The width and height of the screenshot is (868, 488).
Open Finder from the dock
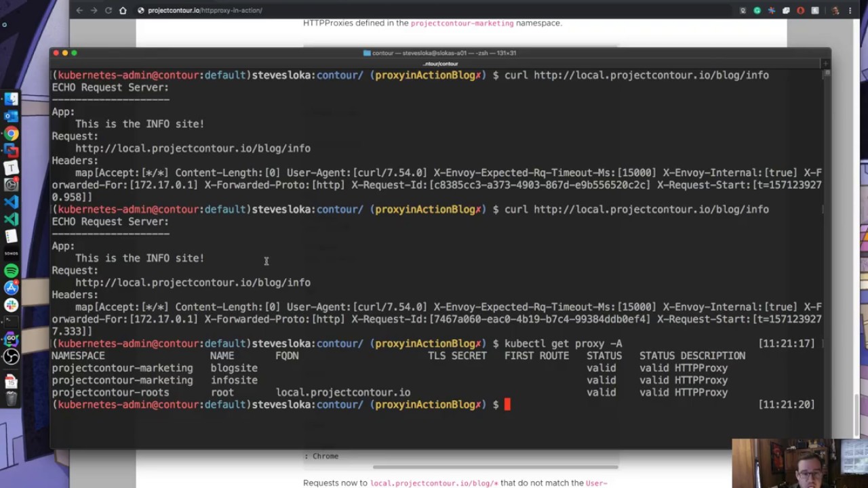point(11,98)
